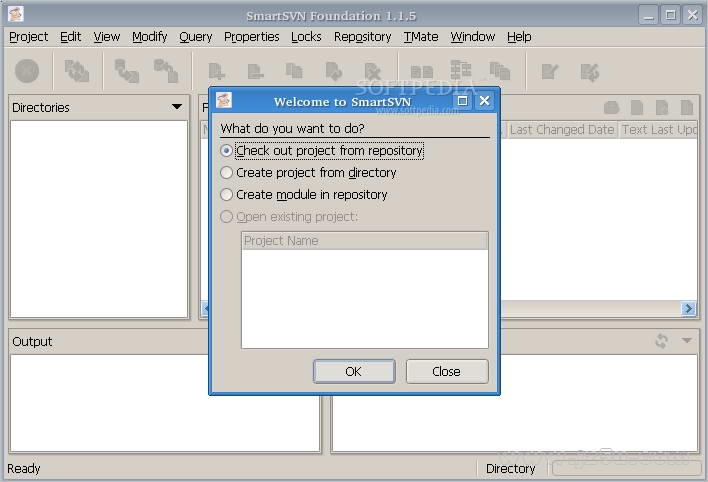Close the Welcome dialog via title bar X
Viewport: 708px width, 482px height.
[484, 101]
